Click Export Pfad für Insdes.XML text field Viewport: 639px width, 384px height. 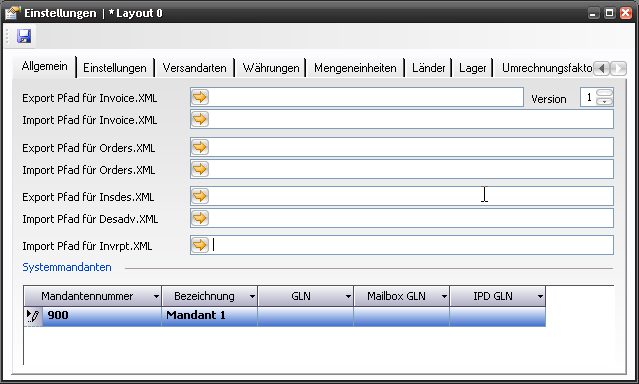coord(402,196)
